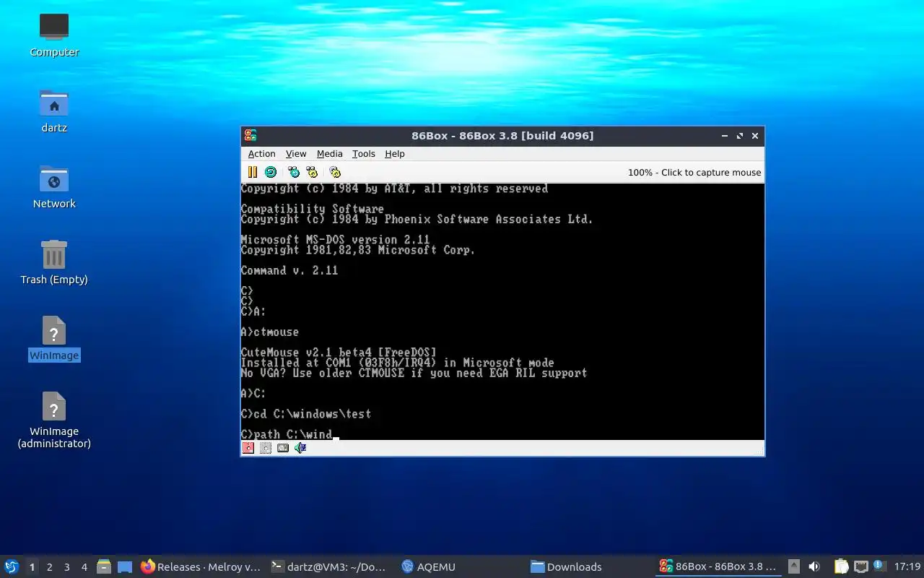
Task: Select the WinImage (administrator) desktop icon
Action: (x=54, y=420)
